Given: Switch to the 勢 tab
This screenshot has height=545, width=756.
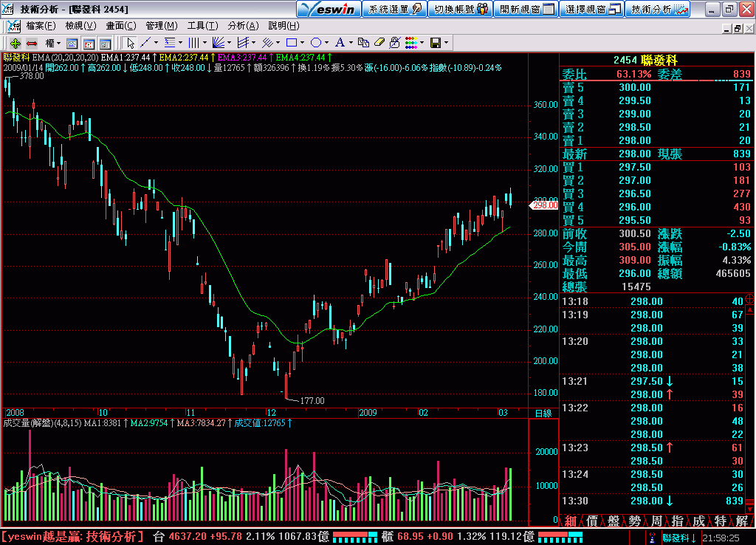Looking at the screenshot, I should 634,521.
